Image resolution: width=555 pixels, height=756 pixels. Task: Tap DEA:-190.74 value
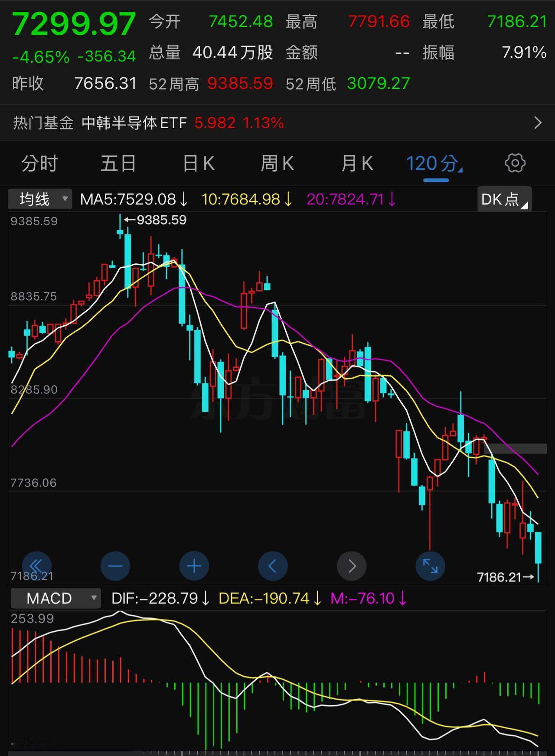click(270, 599)
